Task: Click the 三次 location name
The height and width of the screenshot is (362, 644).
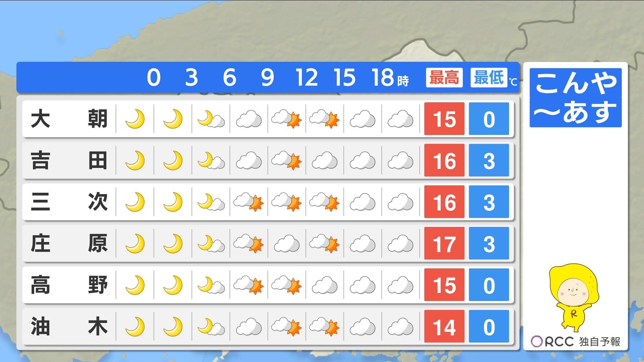Action: point(69,202)
